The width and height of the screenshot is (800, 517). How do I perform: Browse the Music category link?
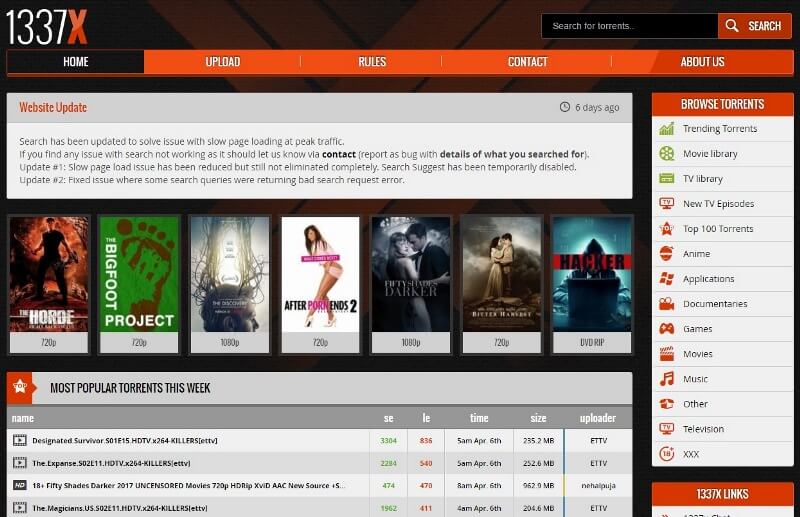pos(695,379)
